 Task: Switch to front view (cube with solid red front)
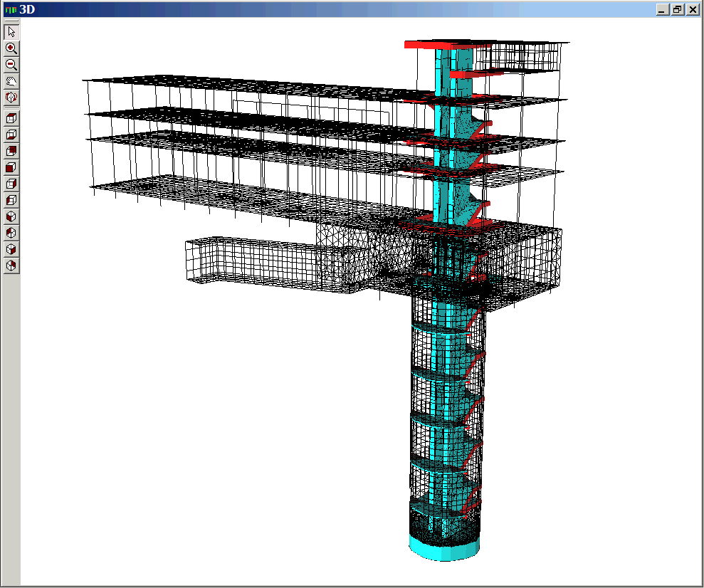[11, 167]
